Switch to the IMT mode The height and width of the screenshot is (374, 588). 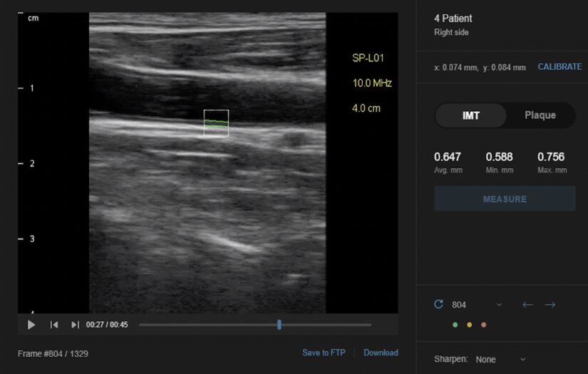470,115
